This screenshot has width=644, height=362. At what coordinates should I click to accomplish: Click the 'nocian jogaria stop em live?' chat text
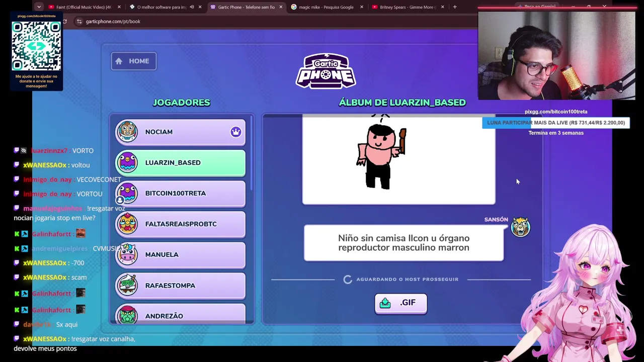click(54, 218)
